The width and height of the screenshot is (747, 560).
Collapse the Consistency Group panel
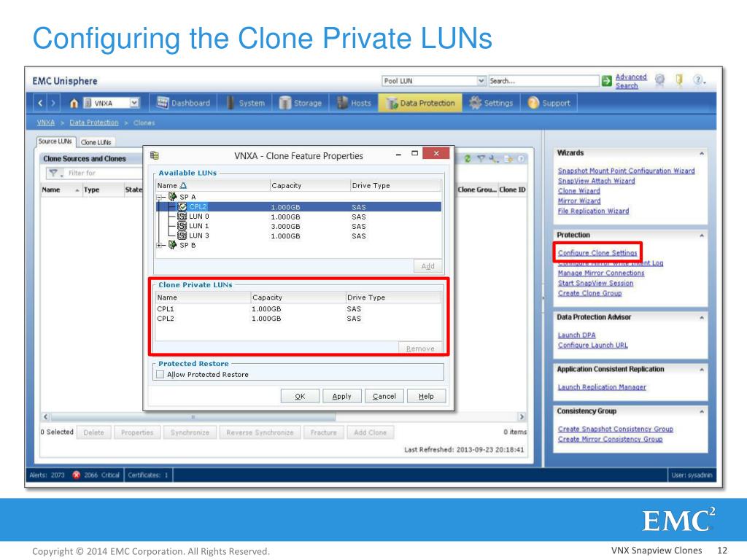point(702,411)
